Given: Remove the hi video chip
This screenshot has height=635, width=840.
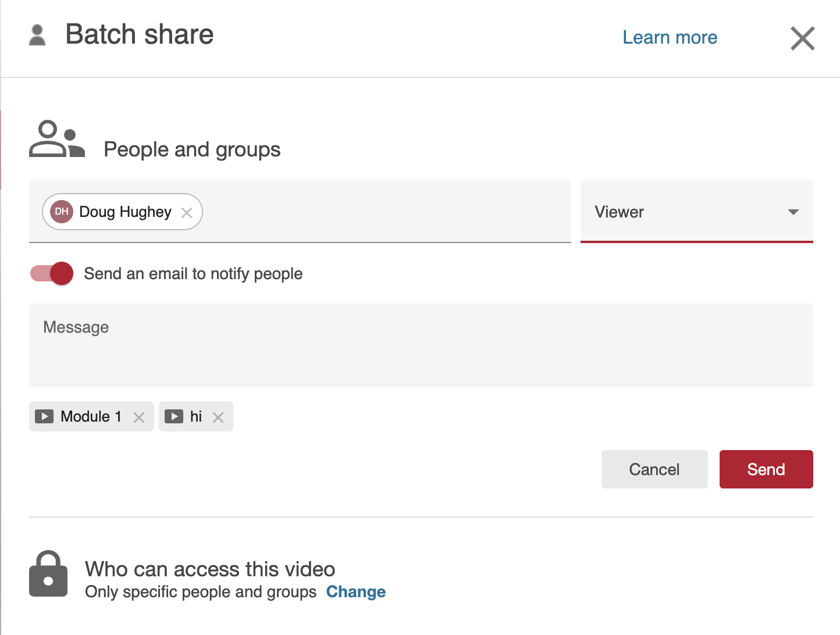Looking at the screenshot, I should [x=218, y=417].
